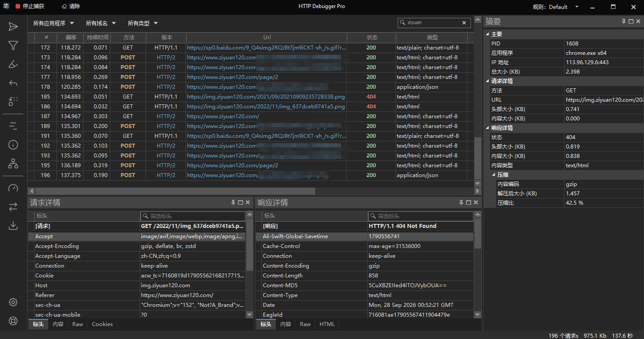Image resolution: width=644 pixels, height=339 pixels.
Task: Open the request Cookies tab
Action: click(x=102, y=324)
